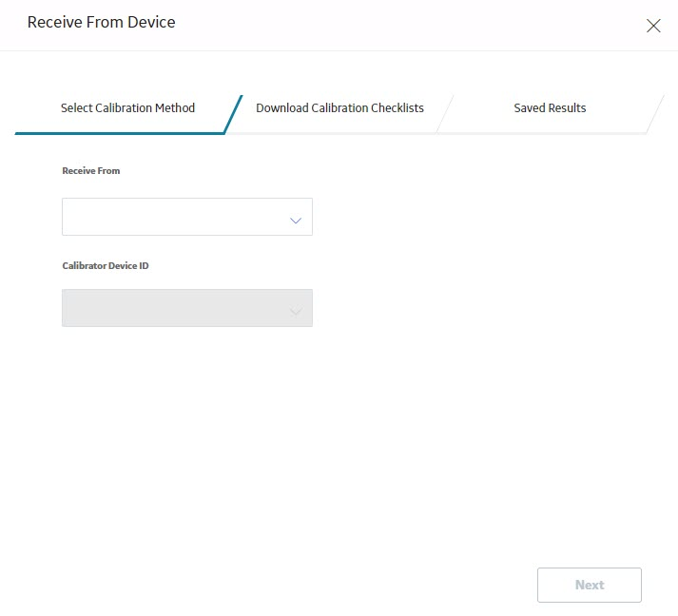Open the Saved Results tab
The height and width of the screenshot is (616, 678).
point(550,107)
